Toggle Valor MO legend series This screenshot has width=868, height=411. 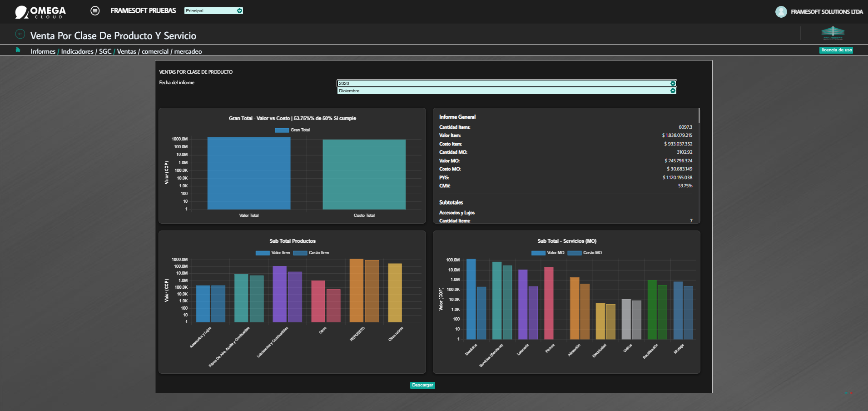548,253
